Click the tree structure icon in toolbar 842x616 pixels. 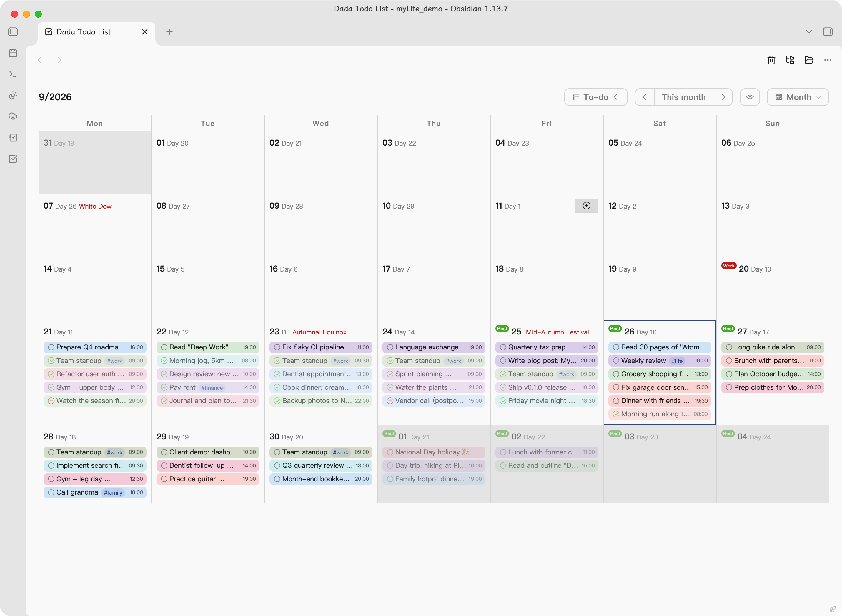click(x=790, y=60)
